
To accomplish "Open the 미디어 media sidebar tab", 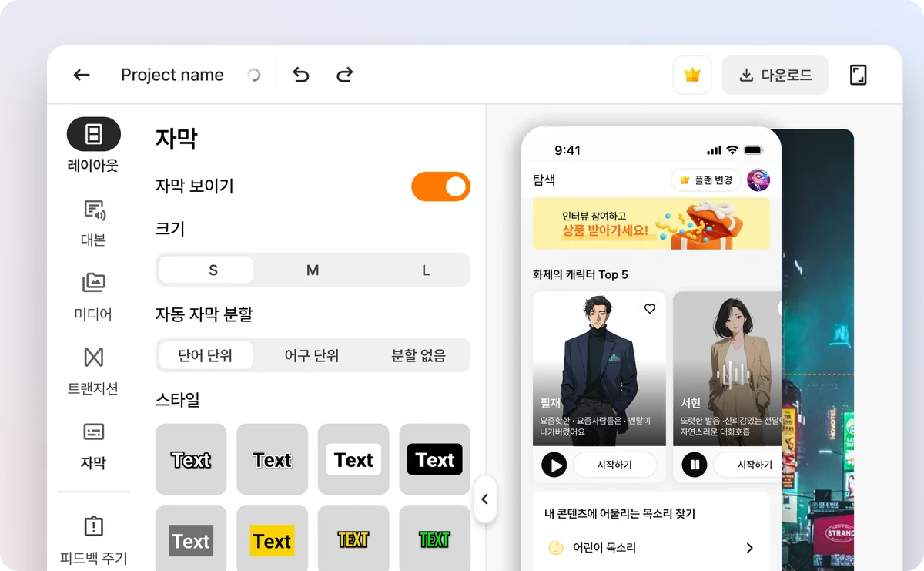I will [x=93, y=297].
